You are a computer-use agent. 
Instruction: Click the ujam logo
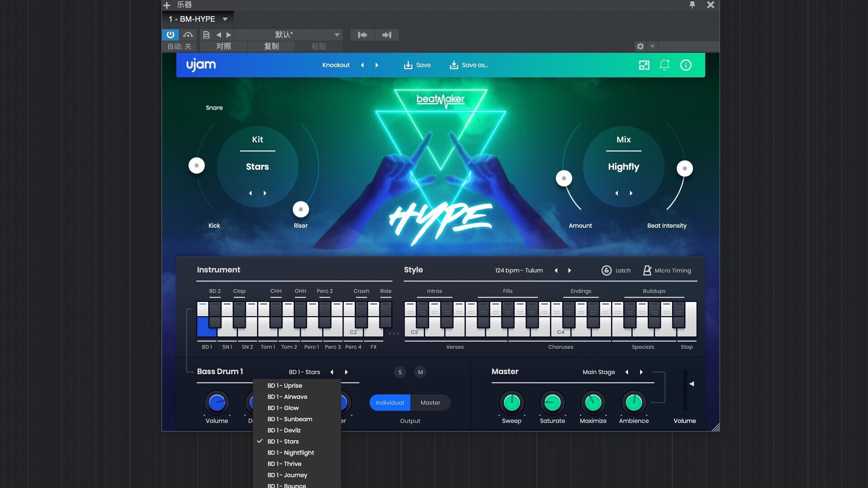(201, 65)
